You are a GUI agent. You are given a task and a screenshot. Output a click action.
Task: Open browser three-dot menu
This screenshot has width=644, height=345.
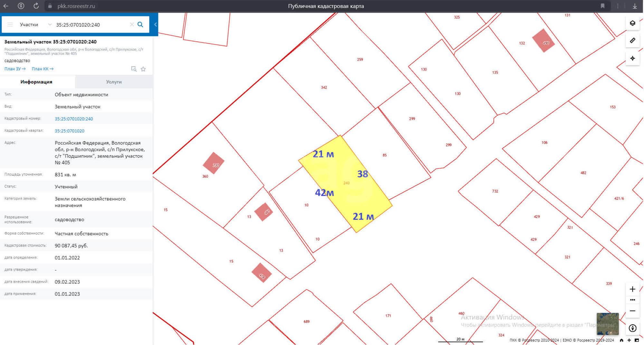tap(618, 6)
